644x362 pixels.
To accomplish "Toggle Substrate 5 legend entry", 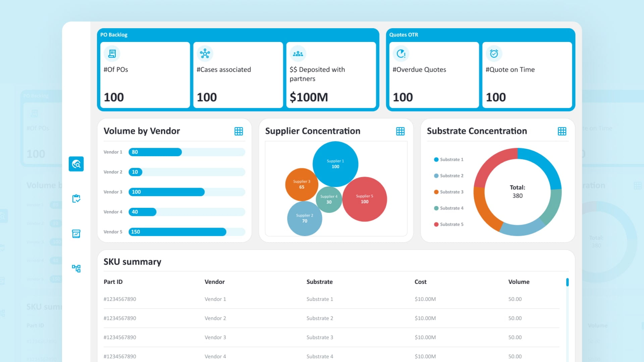I will [x=448, y=225].
